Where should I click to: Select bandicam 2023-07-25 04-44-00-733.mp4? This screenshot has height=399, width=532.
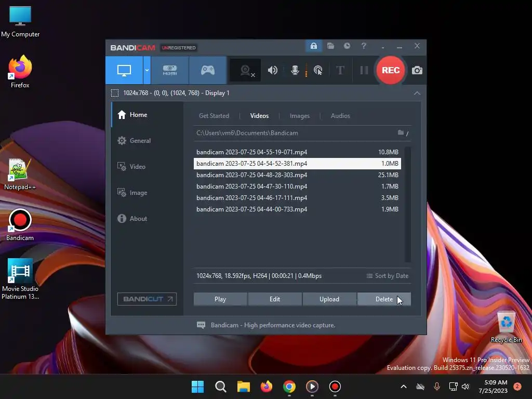pos(297,209)
